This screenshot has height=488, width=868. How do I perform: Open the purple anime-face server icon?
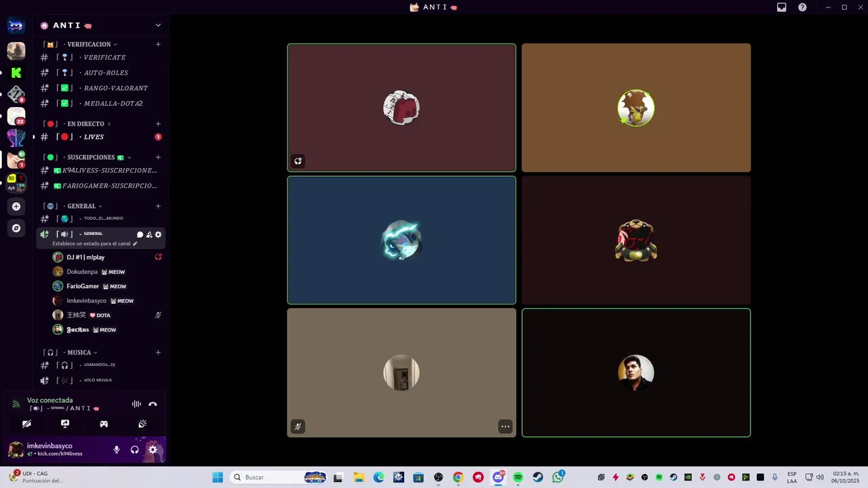16,138
